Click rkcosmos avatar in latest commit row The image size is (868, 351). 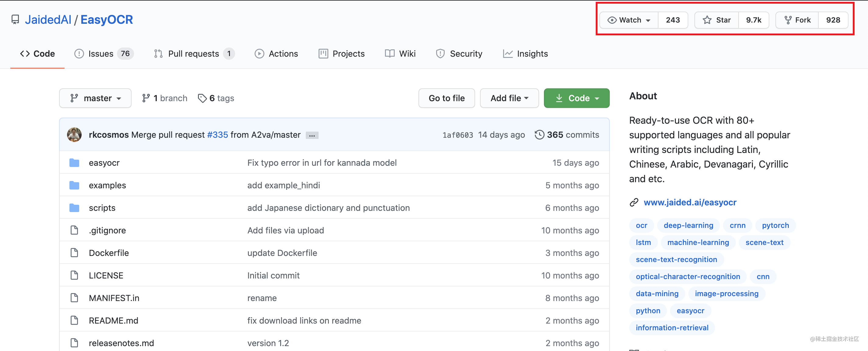click(x=74, y=135)
